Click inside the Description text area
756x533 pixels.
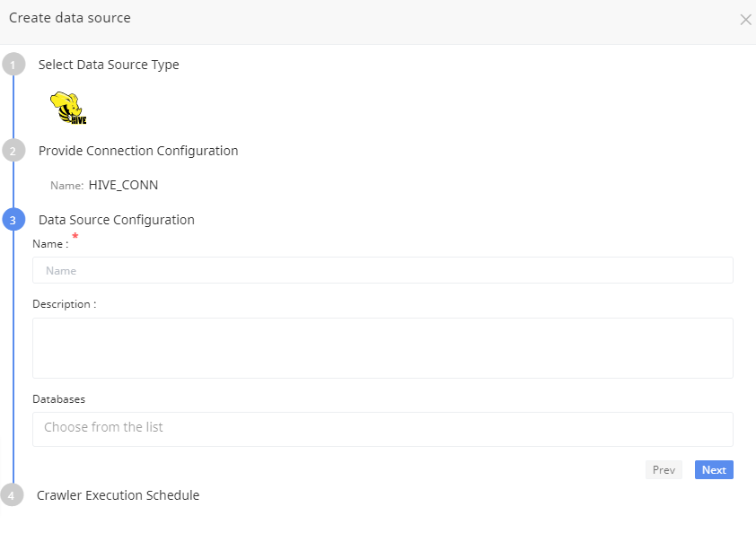tap(382, 347)
